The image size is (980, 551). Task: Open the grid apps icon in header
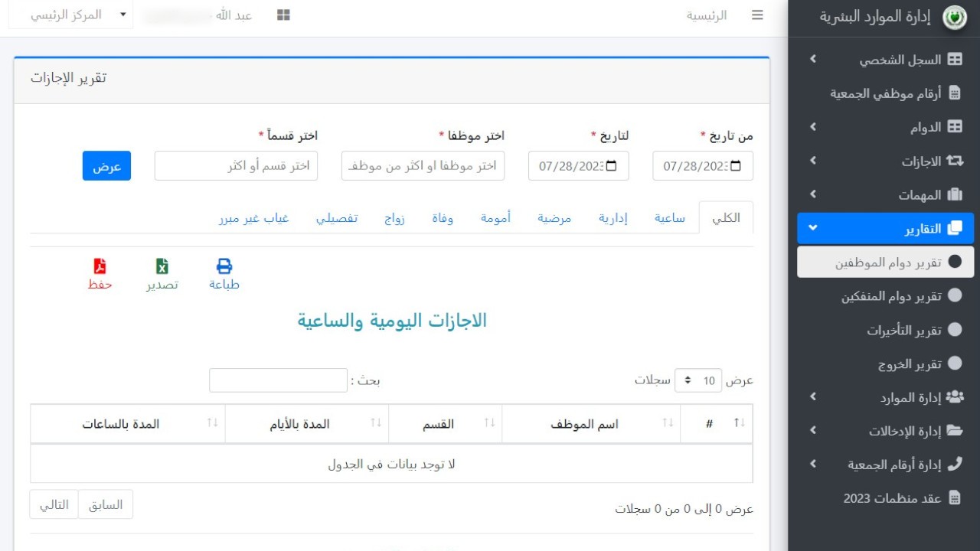tap(283, 15)
